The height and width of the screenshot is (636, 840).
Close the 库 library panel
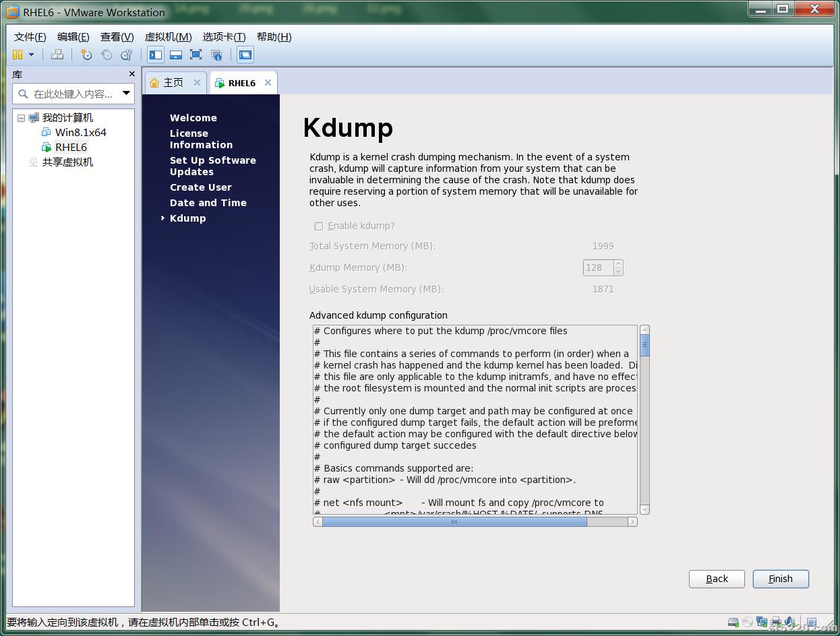click(x=131, y=74)
